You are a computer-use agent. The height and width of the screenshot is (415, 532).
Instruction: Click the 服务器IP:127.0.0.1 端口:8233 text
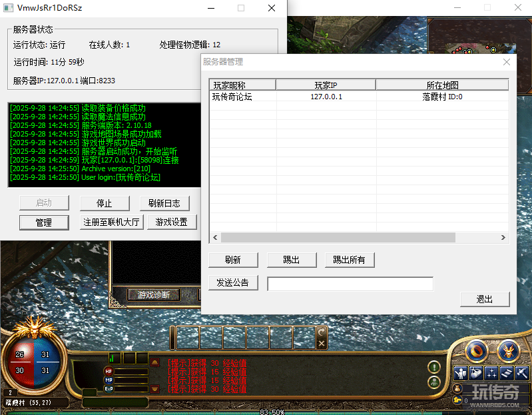click(64, 81)
